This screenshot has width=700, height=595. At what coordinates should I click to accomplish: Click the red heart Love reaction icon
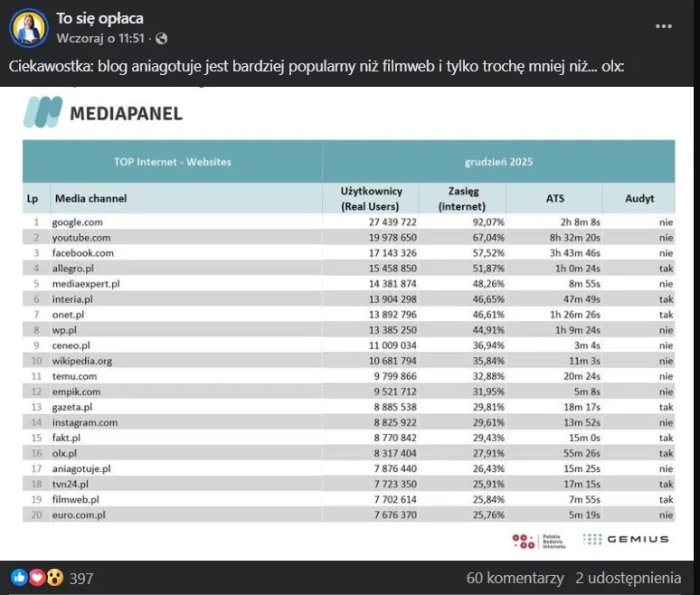pos(36,578)
